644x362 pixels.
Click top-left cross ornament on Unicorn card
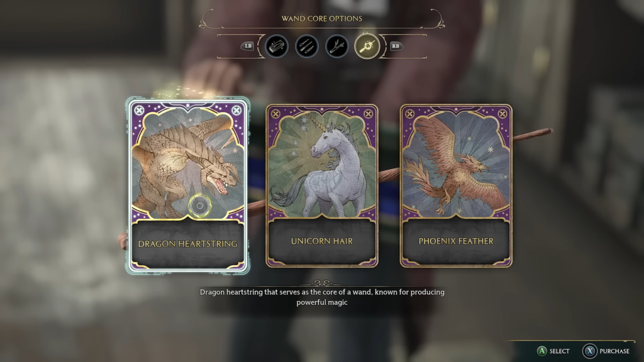click(275, 114)
